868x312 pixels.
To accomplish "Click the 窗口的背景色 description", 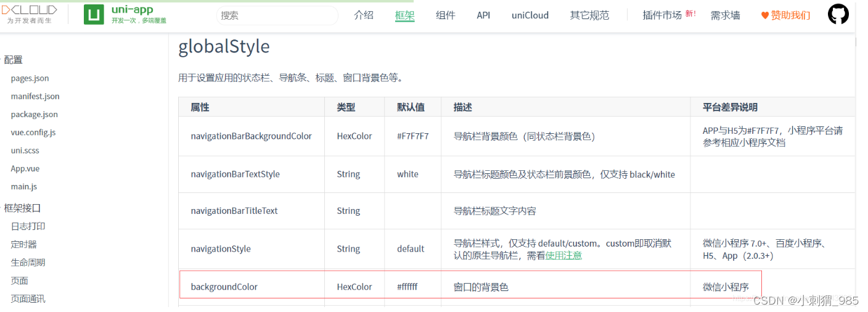I will (481, 287).
